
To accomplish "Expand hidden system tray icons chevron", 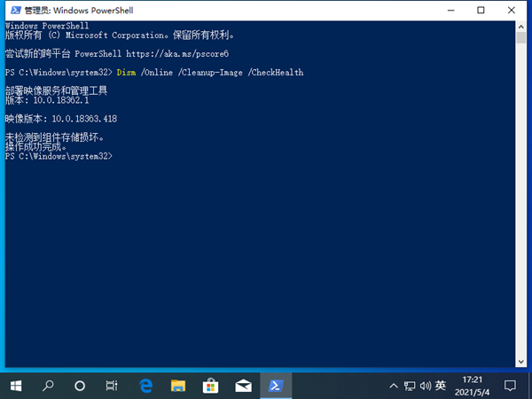I will 395,386.
